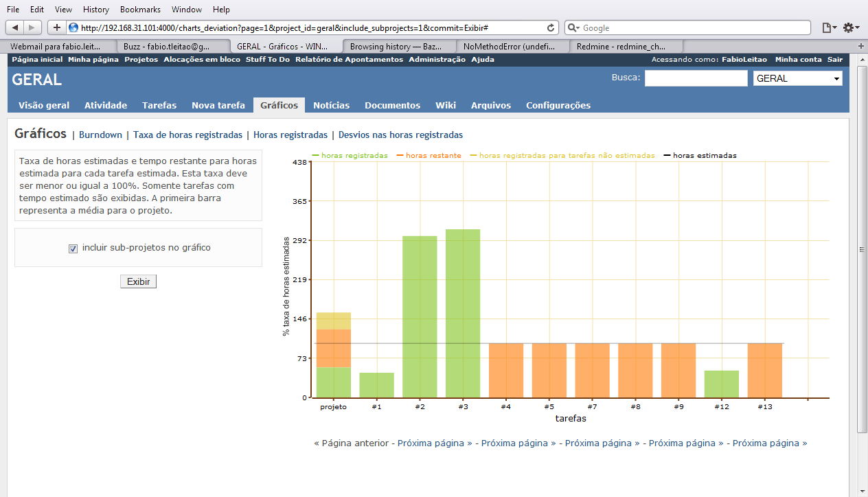This screenshot has width=868, height=497.
Task: Add bookmark with the plus button
Action: (56, 27)
